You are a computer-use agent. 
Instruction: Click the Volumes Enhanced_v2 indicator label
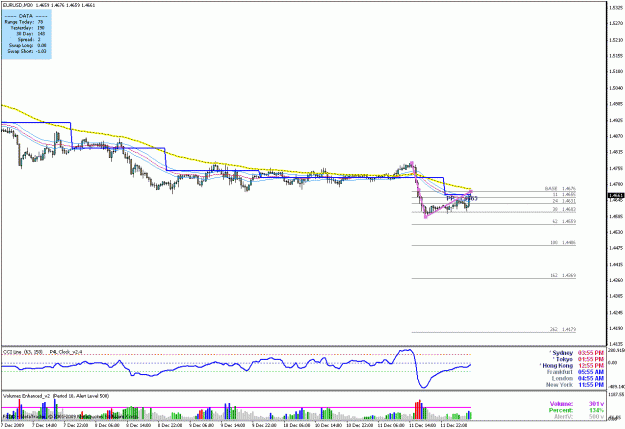point(56,396)
